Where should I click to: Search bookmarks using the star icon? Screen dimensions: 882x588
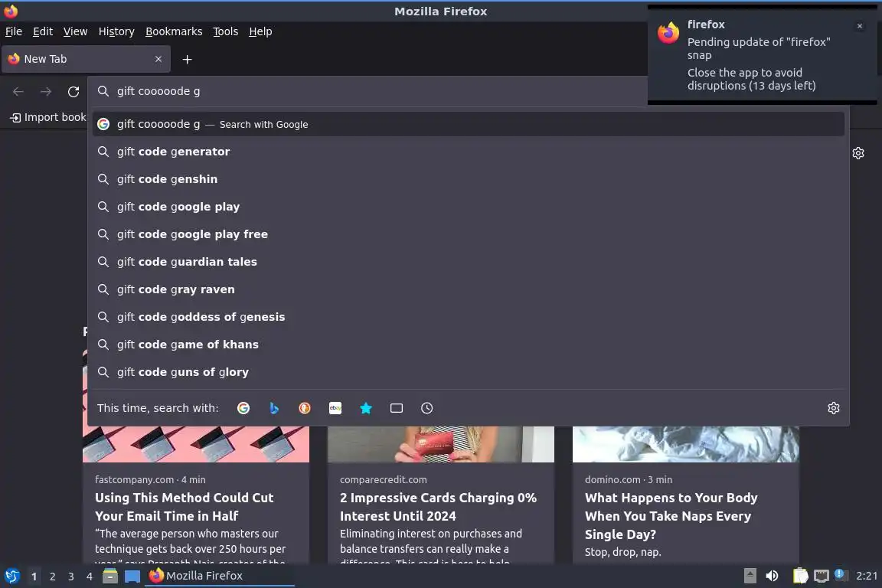(x=366, y=408)
